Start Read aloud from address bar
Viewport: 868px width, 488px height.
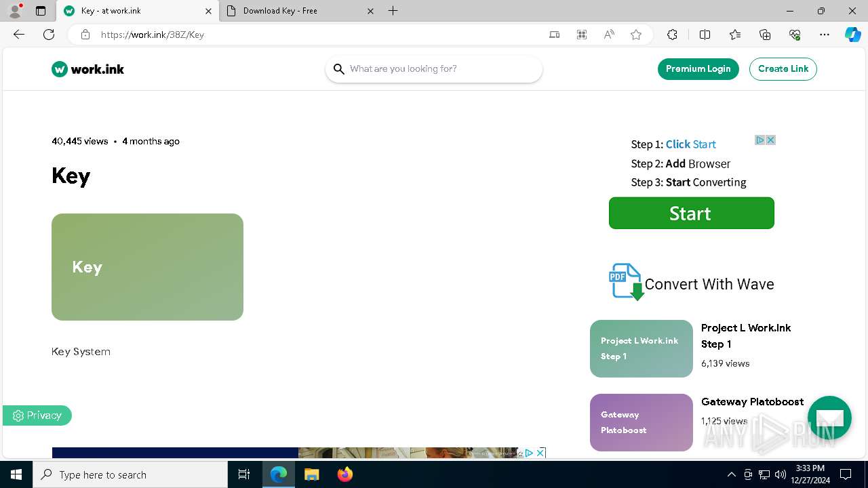(x=609, y=35)
